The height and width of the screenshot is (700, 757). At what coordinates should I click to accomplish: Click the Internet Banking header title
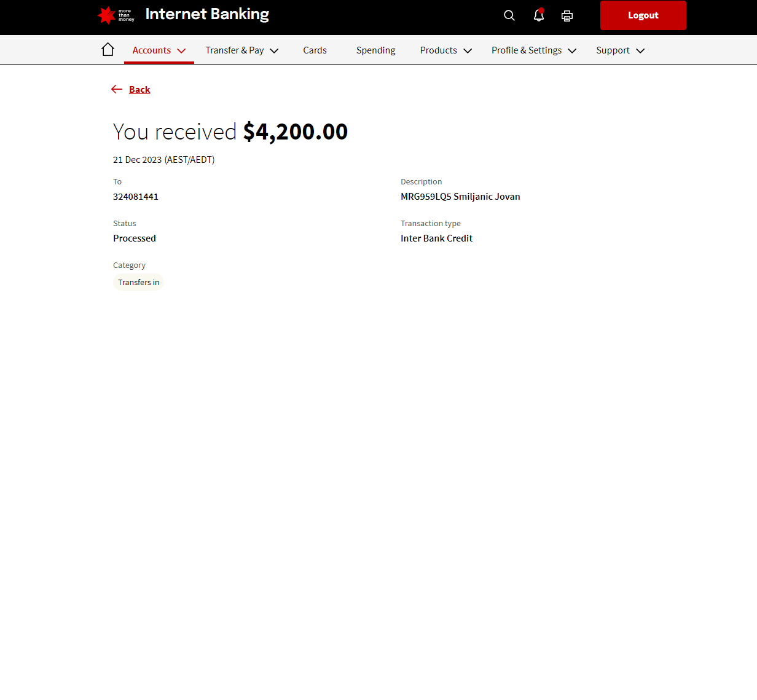[207, 14]
